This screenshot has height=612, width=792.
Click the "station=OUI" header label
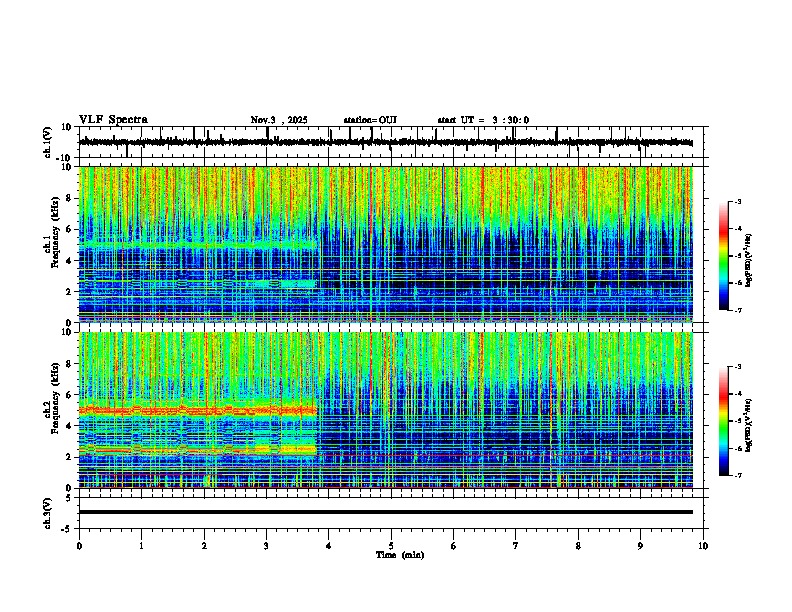click(370, 120)
